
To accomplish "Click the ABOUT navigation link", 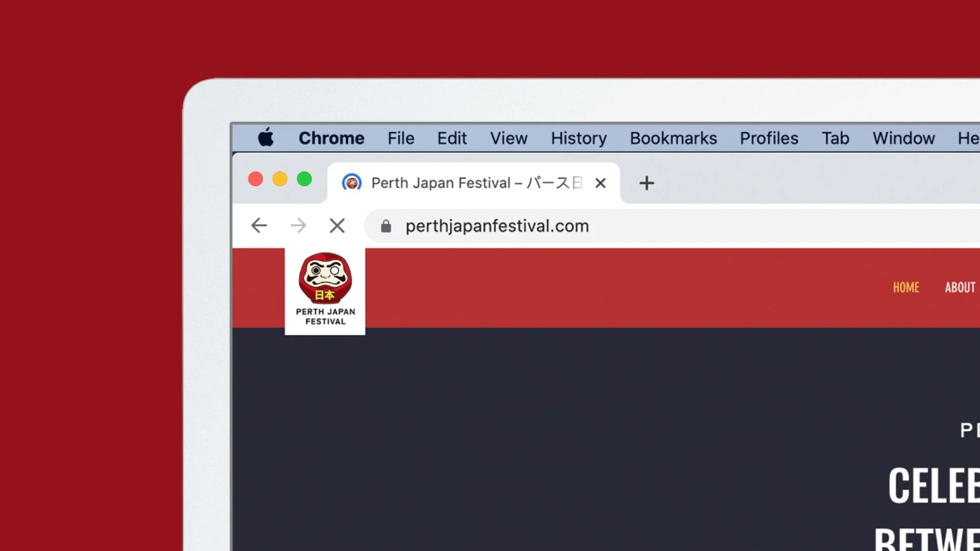I will 960,287.
